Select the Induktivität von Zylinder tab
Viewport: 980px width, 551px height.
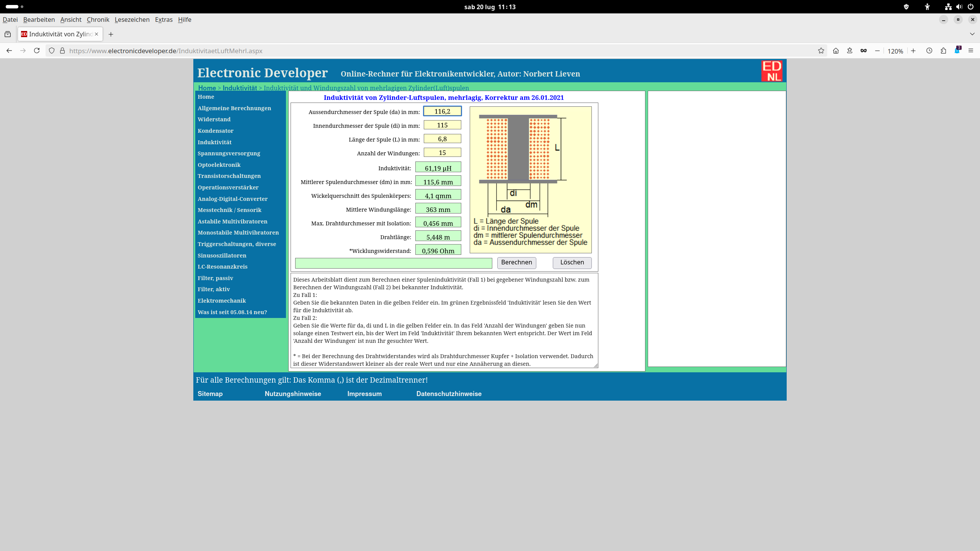point(60,34)
